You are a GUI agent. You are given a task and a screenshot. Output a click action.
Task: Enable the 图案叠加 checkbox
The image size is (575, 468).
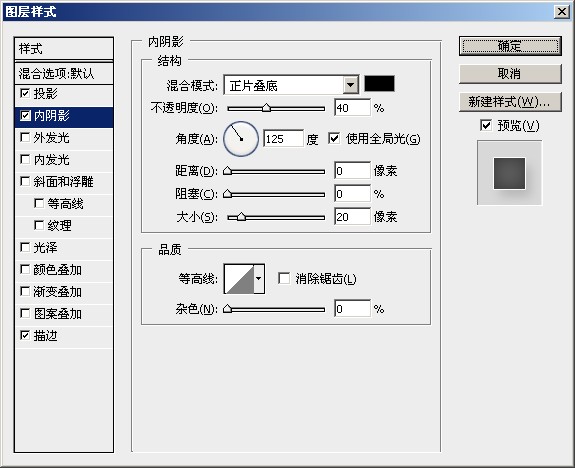[x=25, y=314]
